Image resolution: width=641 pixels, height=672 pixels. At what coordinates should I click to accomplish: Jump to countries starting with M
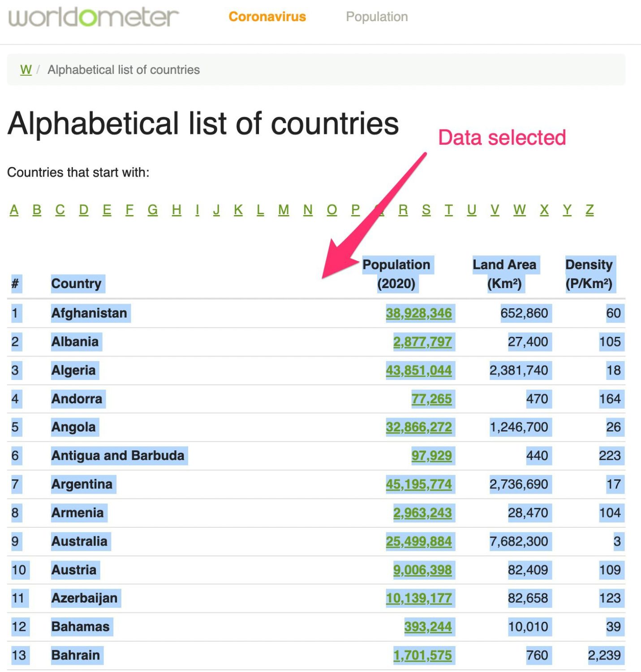(284, 210)
